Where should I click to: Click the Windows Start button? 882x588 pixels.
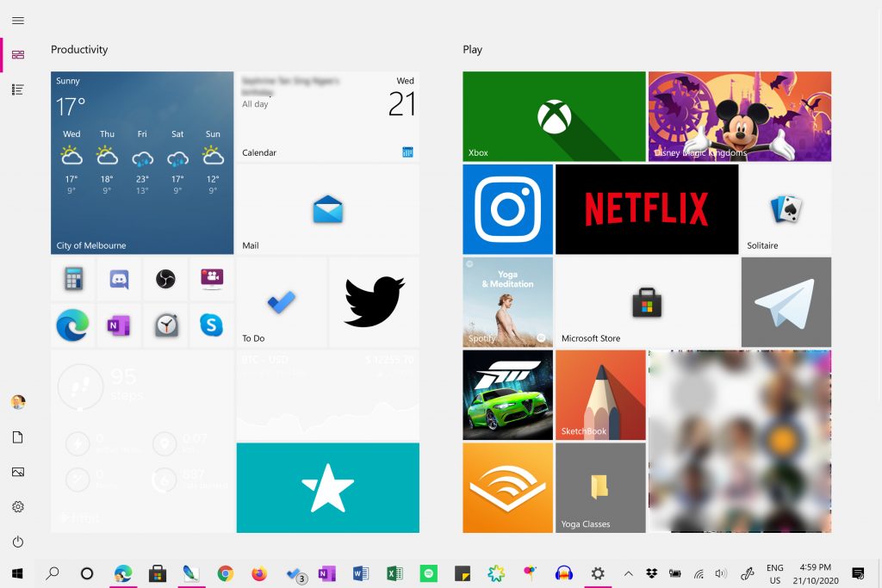pos(17,573)
